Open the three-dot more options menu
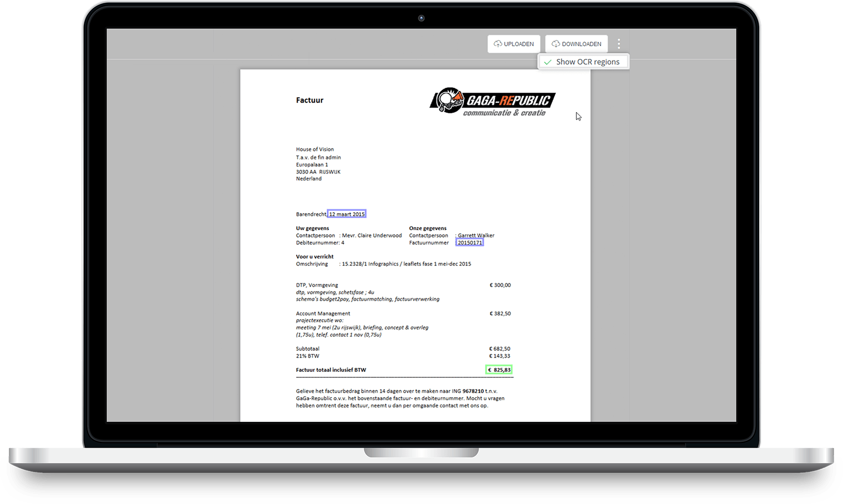Screen dimensions: 843x504 [619, 44]
